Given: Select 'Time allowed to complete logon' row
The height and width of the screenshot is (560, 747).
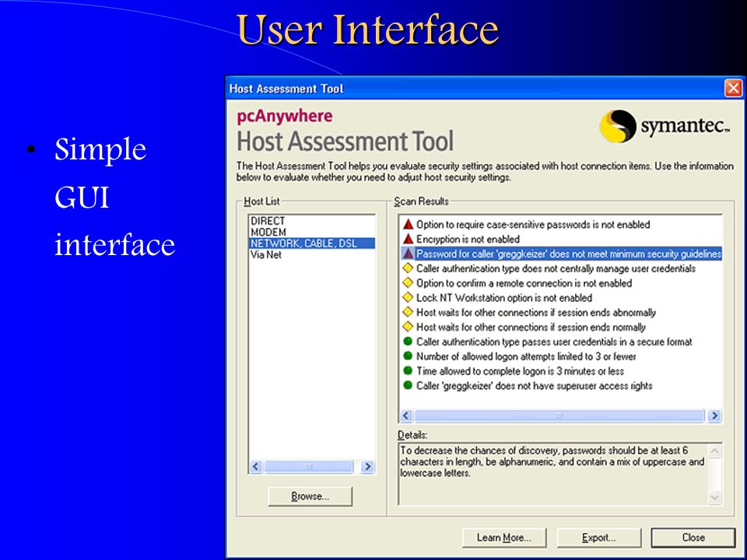Looking at the screenshot, I should [x=520, y=371].
